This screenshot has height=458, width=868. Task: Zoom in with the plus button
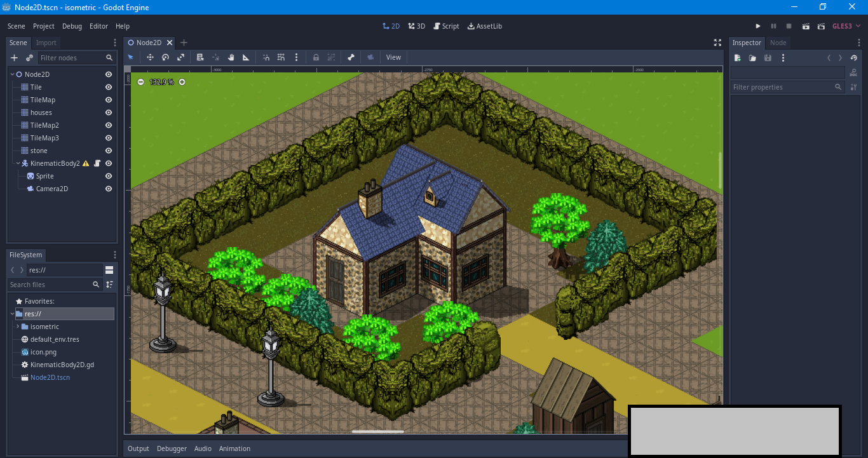[x=182, y=82]
